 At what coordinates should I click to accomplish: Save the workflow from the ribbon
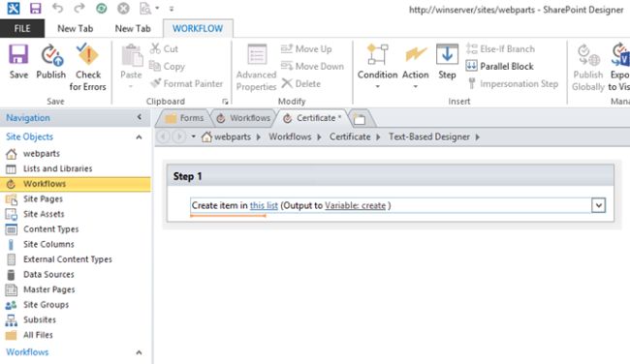[x=18, y=62]
